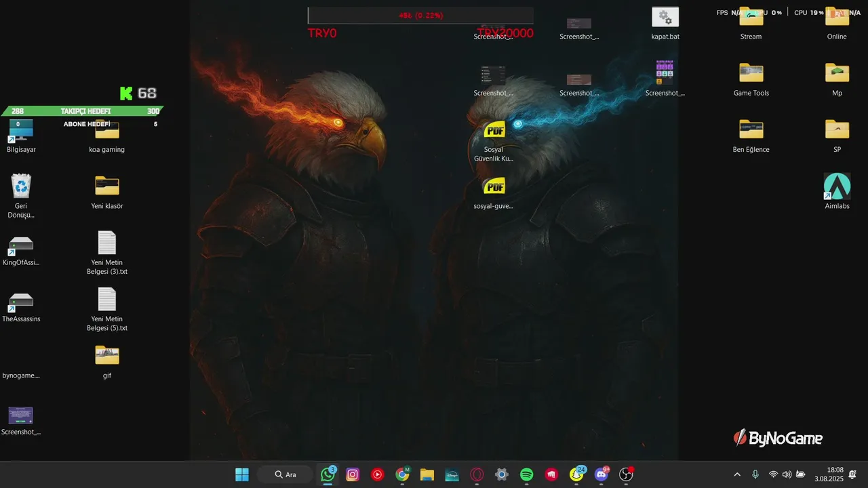Viewport: 868px width, 488px height.
Task: Open WhatsApp from the taskbar
Action: pos(328,474)
